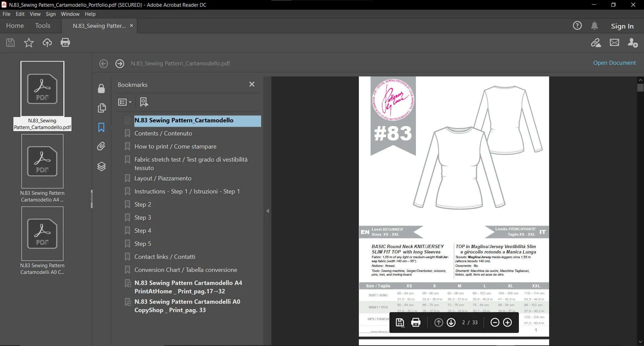Close the Bookmarks panel
Viewport: 644px width, 346px height.
[252, 84]
